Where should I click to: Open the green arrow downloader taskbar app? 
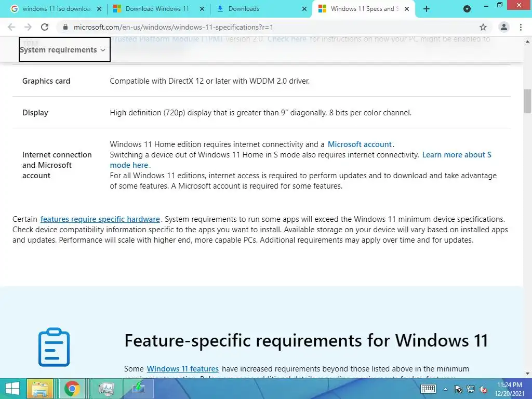pos(139,389)
